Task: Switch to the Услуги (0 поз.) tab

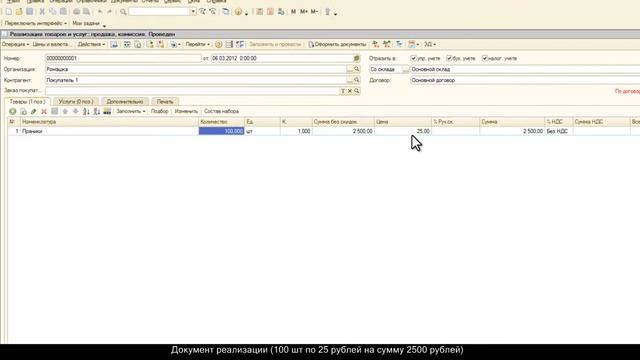Action: pyautogui.click(x=76, y=101)
